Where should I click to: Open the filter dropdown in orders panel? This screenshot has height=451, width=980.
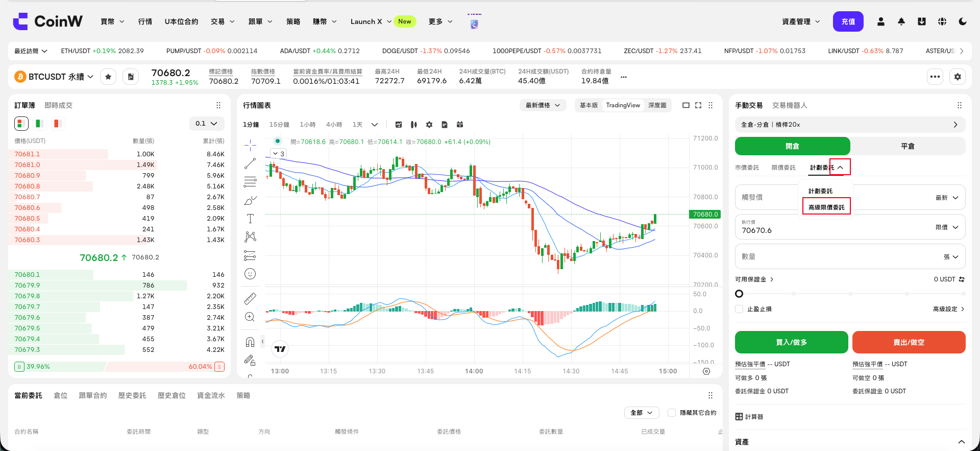pyautogui.click(x=642, y=413)
